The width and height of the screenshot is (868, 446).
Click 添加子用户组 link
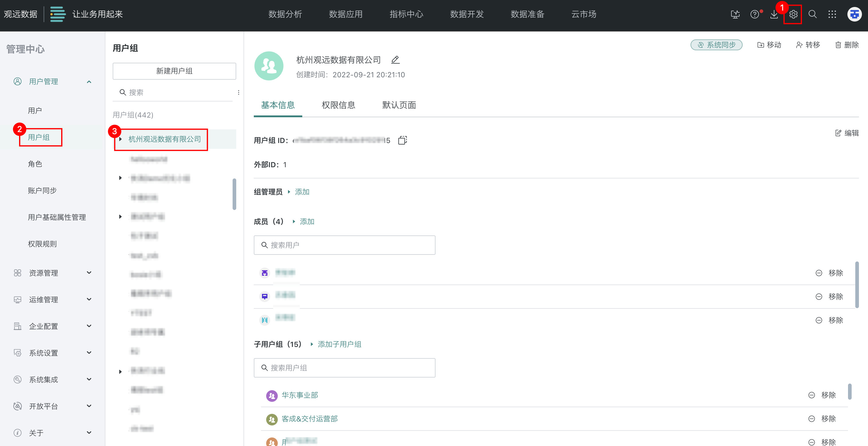(339, 344)
